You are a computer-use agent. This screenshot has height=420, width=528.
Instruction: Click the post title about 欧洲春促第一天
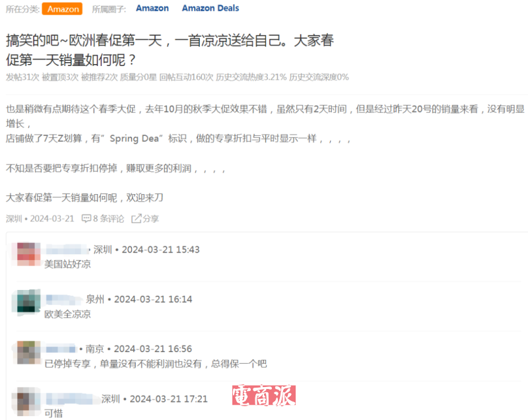tap(170, 50)
